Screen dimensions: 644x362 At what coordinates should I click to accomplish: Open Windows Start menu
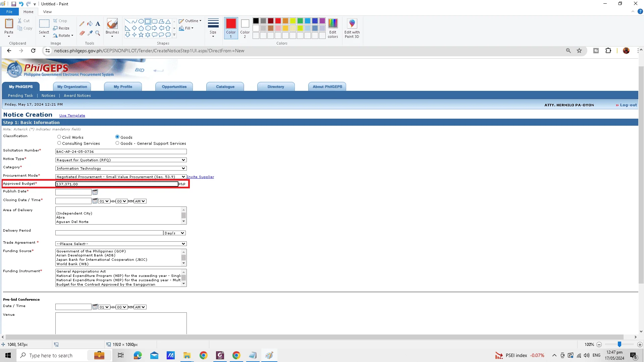click(x=8, y=355)
